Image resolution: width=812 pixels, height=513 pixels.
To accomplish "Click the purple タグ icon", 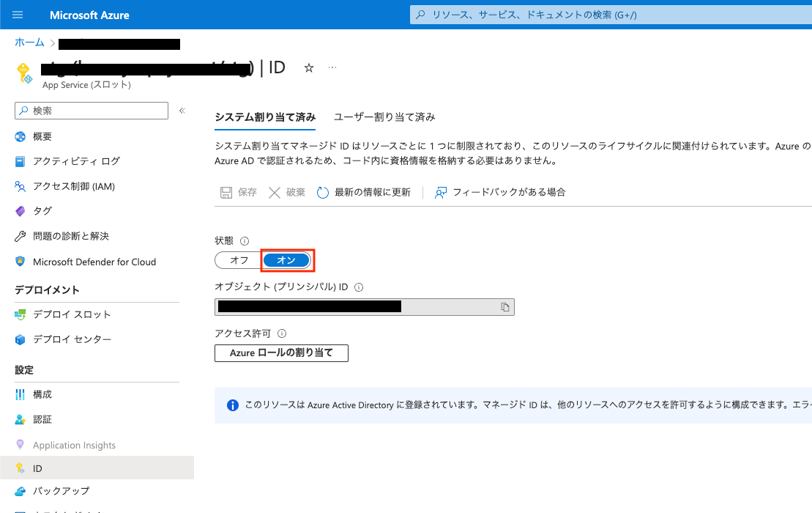I will coord(21,211).
